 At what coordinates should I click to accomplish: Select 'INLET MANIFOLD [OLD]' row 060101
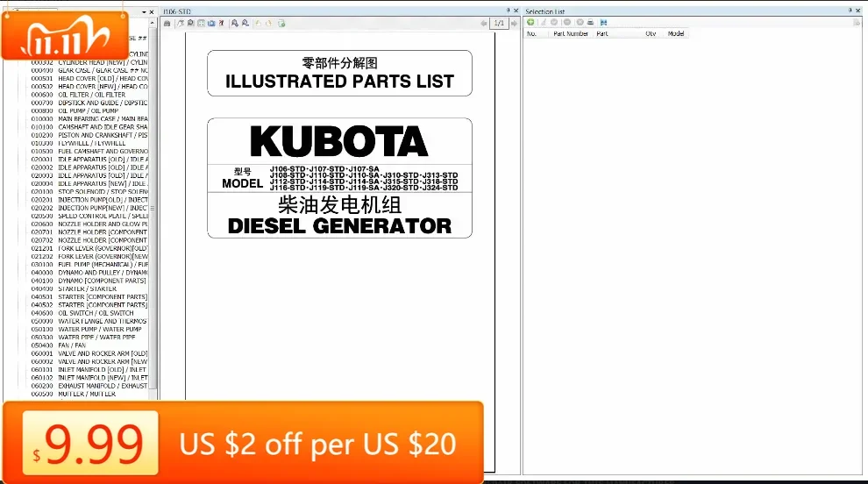[x=89, y=369]
